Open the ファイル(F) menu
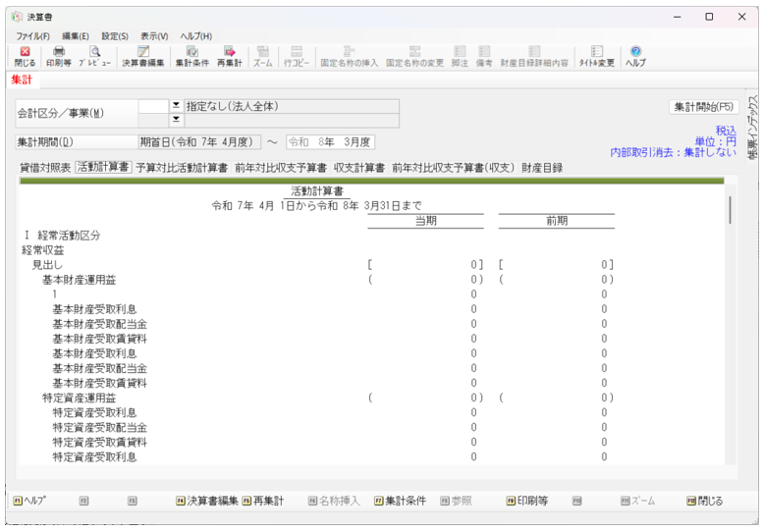 click(32, 36)
